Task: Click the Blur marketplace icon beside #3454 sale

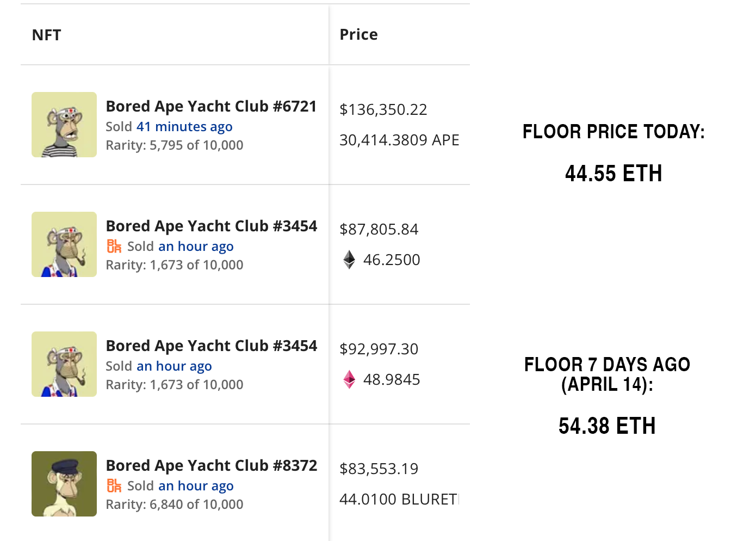Action: pyautogui.click(x=114, y=247)
